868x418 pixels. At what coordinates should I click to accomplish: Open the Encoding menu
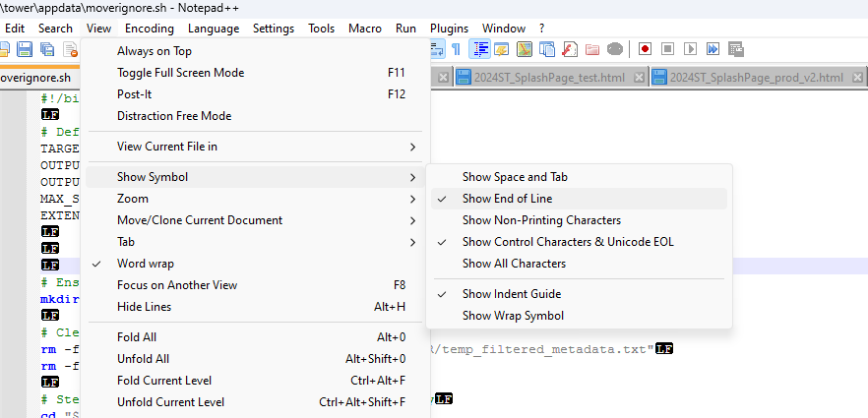pos(150,29)
